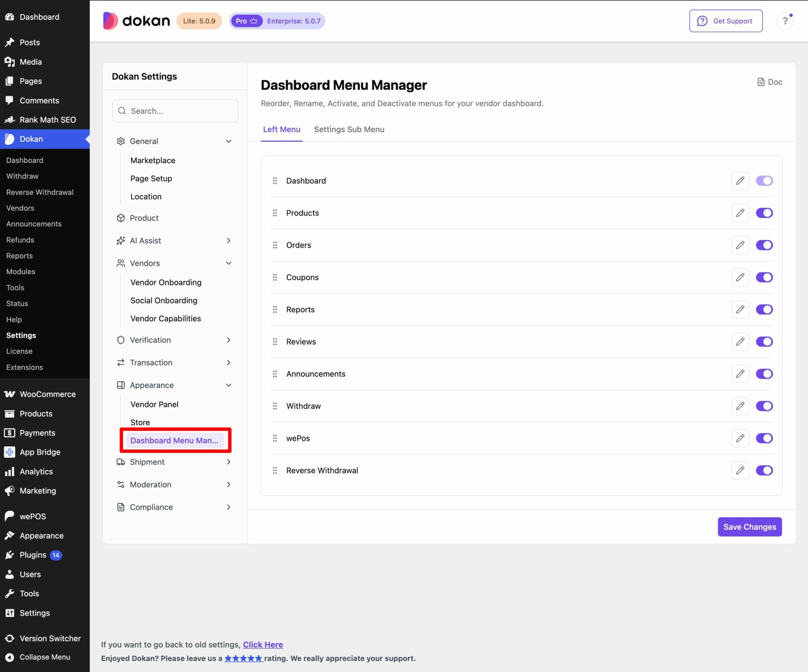The height and width of the screenshot is (672, 808).
Task: Open Dokan Modules submenu item
Action: 21,272
